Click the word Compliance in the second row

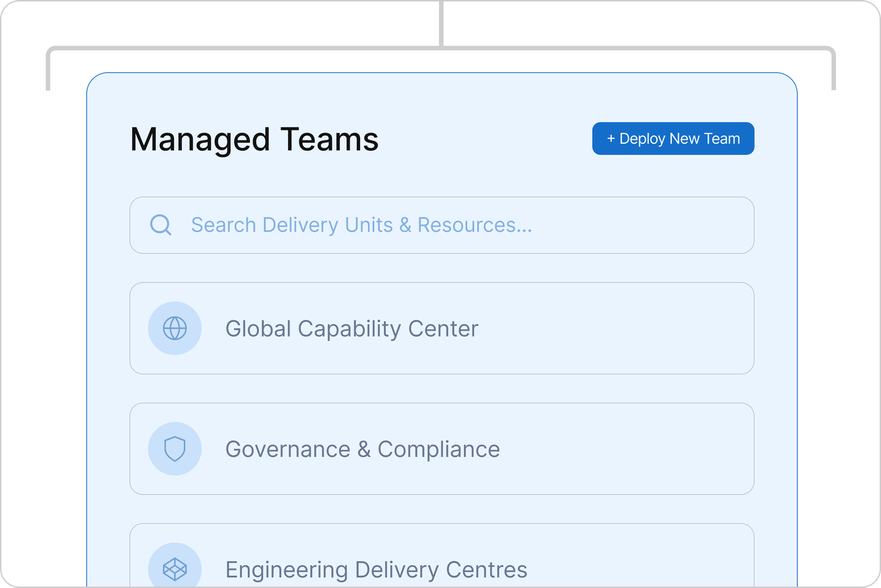click(438, 449)
